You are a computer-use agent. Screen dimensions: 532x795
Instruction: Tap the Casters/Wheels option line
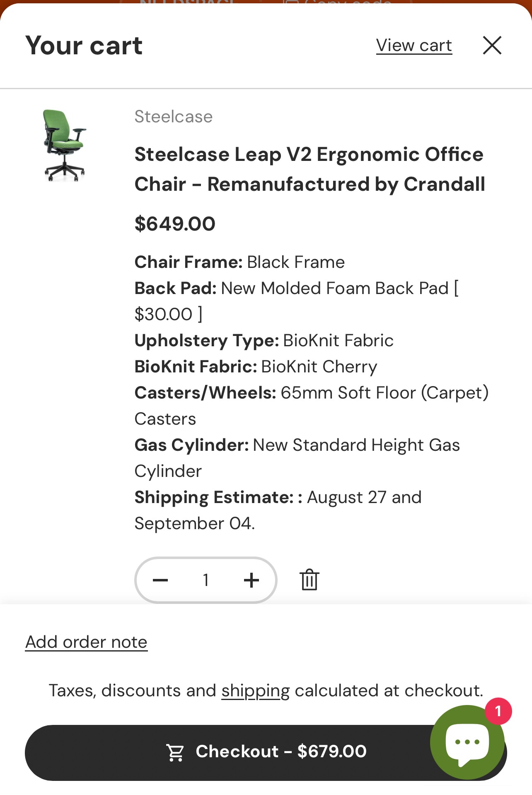(x=312, y=406)
